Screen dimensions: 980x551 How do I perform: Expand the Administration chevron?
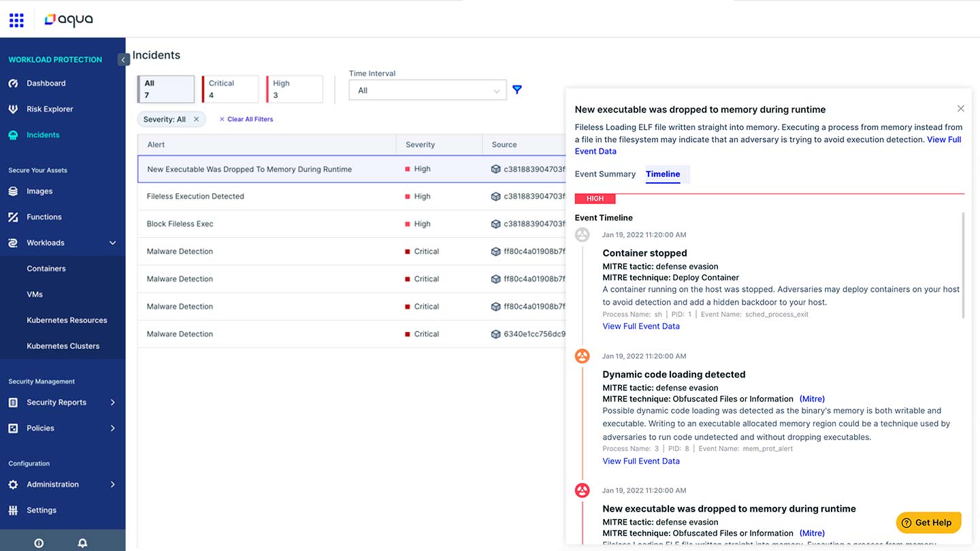point(113,484)
